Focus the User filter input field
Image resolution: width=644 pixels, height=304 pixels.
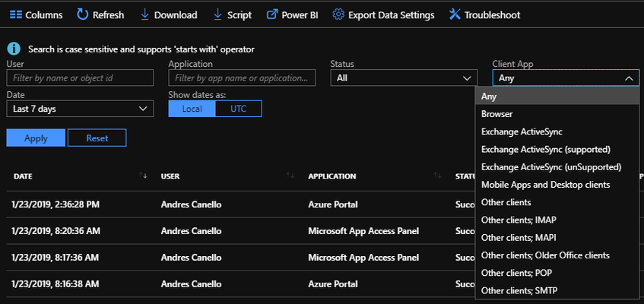pyautogui.click(x=80, y=78)
